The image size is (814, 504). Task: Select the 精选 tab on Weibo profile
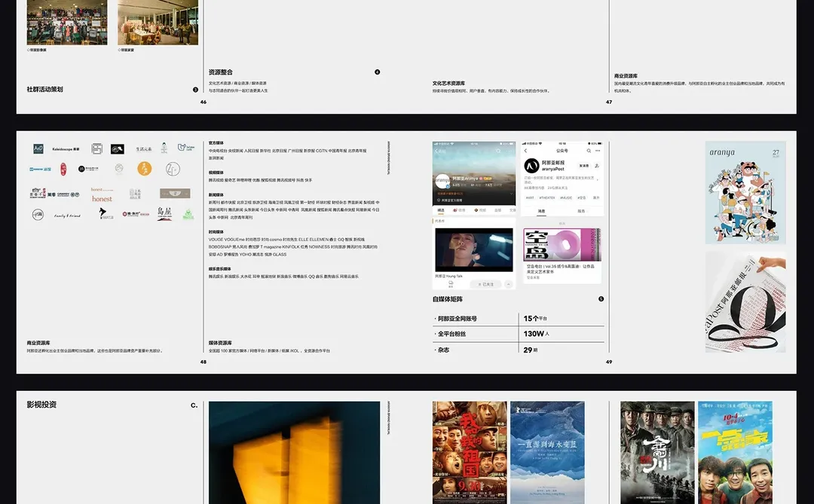[x=441, y=211]
